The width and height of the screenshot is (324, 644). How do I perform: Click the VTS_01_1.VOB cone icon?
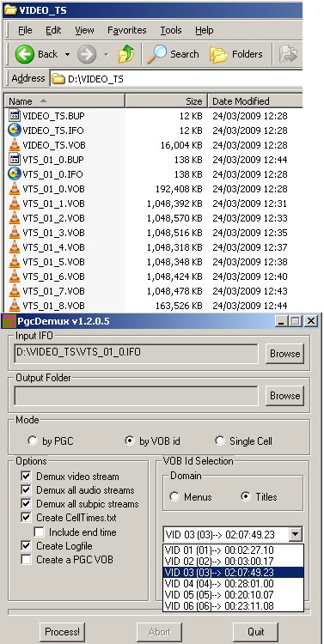pyautogui.click(x=15, y=204)
